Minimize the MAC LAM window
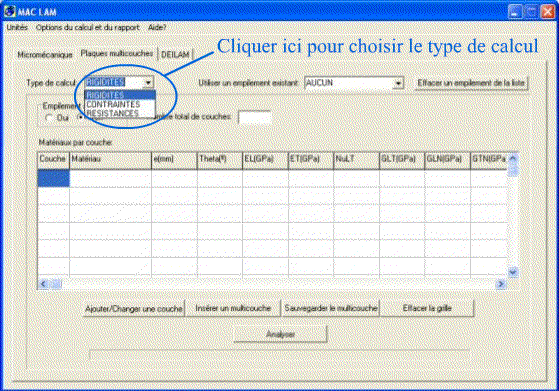Screen dimensions: 559x391 [515, 11]
